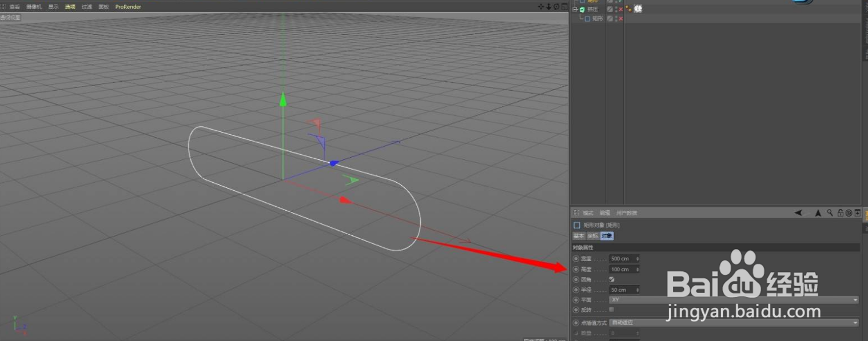Viewport: 868px width, 341px height.
Task: Click the green Y axis arrow handle
Action: click(x=282, y=100)
